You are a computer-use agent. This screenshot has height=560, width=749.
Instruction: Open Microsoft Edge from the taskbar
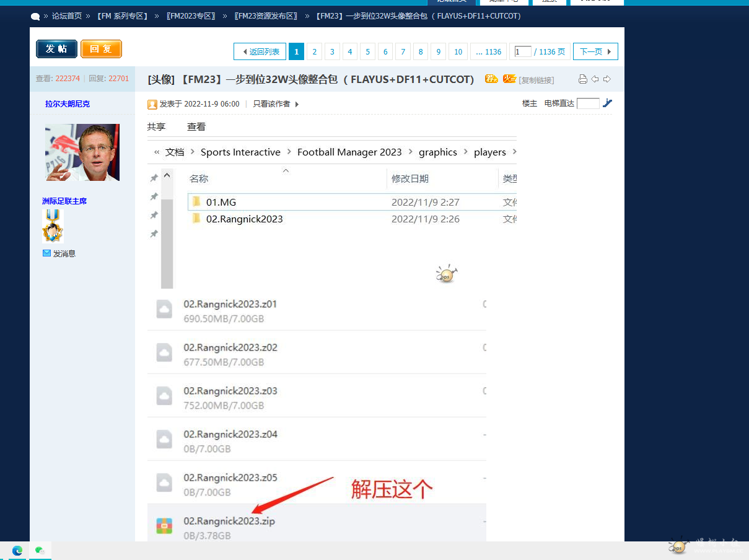[17, 550]
